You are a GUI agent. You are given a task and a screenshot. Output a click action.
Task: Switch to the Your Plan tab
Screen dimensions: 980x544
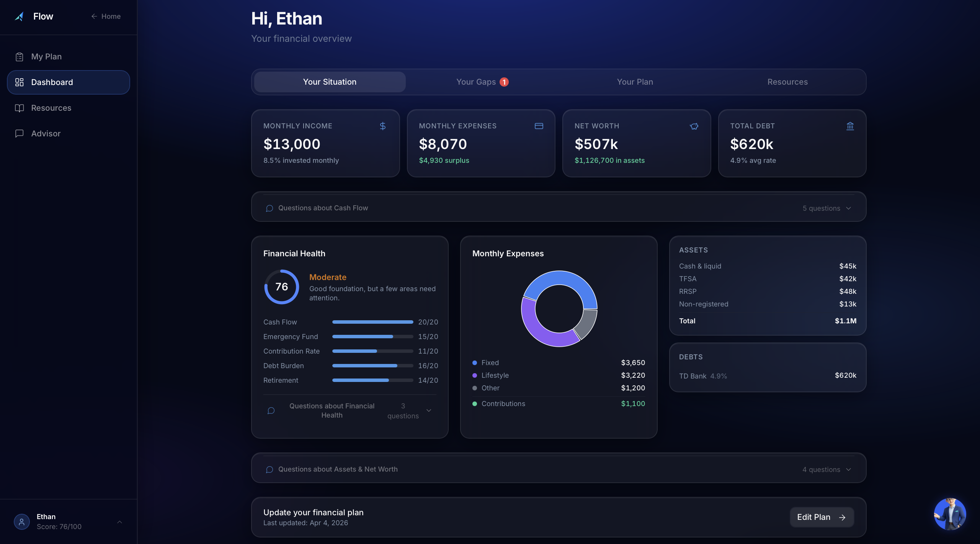[x=635, y=82]
